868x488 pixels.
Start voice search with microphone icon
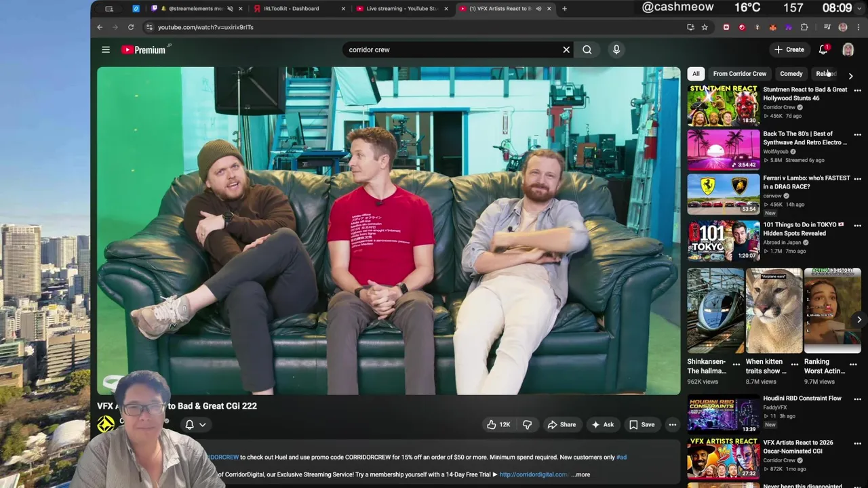tap(616, 49)
